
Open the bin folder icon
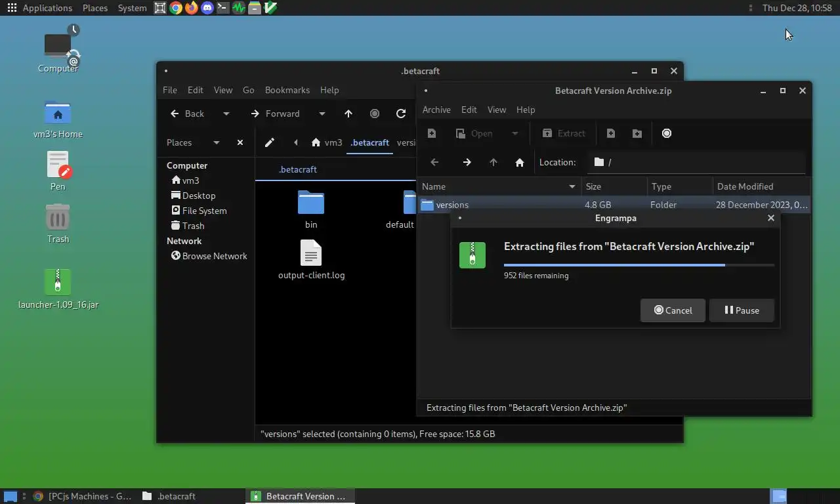311,203
